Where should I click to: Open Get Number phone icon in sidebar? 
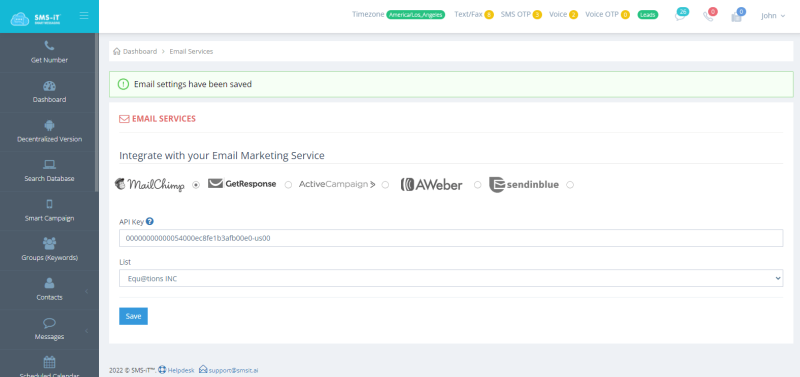point(49,46)
